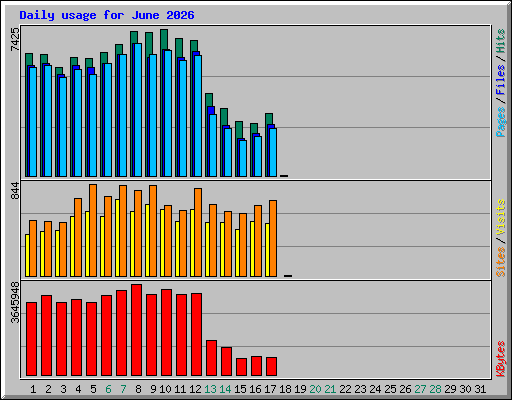Click the day 10 green Hits bar top
The width and height of the screenshot is (512, 400).
point(164,39)
